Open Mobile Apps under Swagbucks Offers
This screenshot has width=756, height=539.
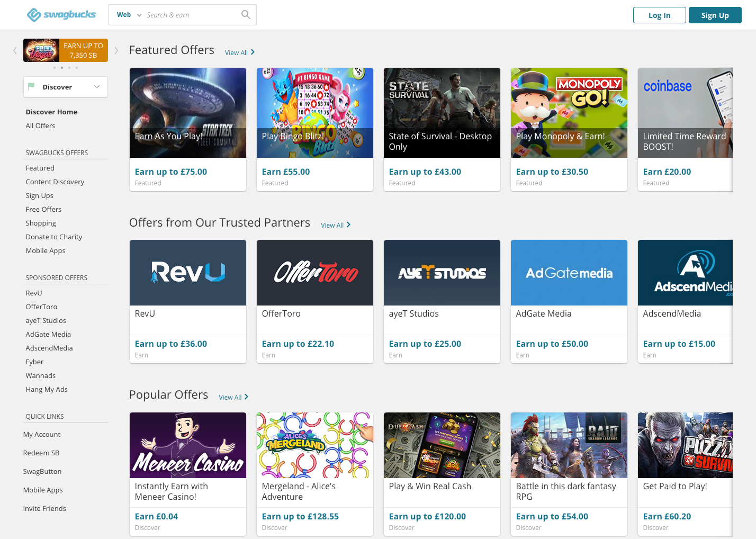pyautogui.click(x=46, y=250)
